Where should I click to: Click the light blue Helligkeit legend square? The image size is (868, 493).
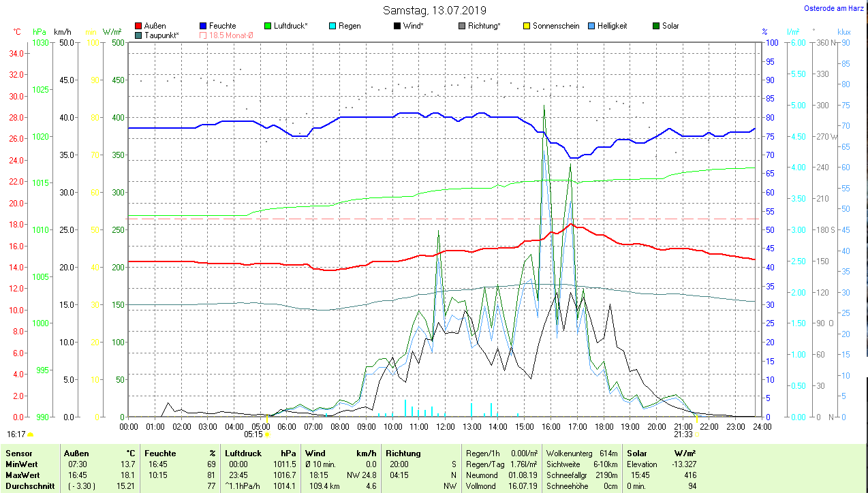point(591,26)
